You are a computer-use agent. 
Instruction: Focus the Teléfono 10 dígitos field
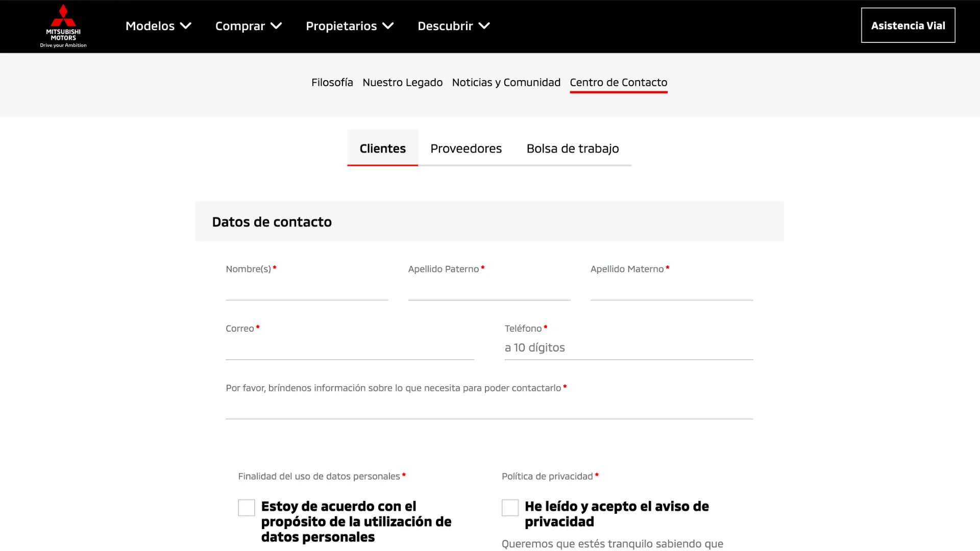[x=628, y=348]
